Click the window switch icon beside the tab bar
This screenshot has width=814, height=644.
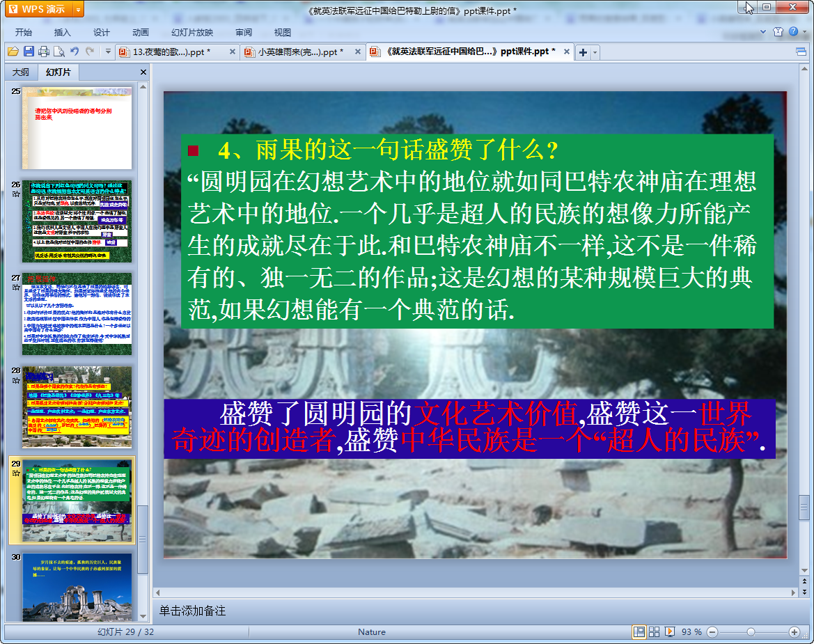pyautogui.click(x=801, y=52)
